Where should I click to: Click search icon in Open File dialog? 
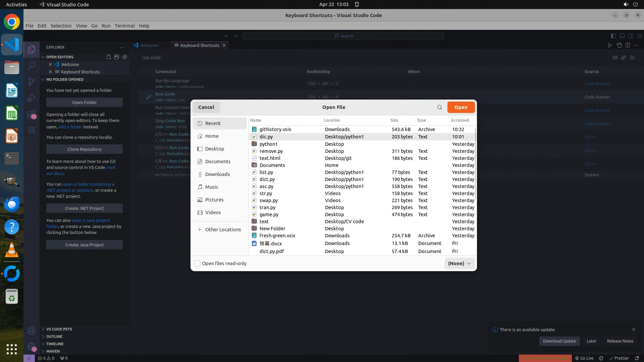[439, 107]
